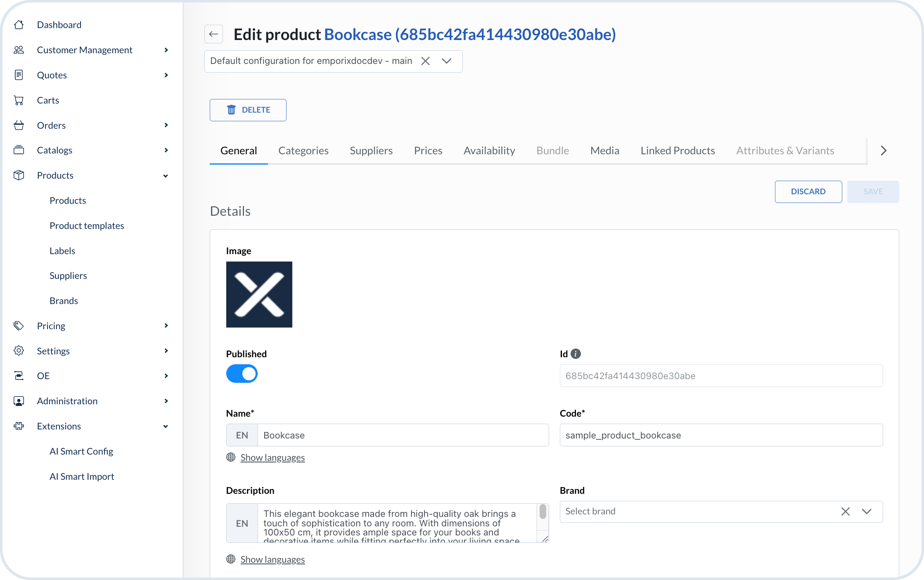
Task: Open the Attributes & Variants tab
Action: pos(785,150)
